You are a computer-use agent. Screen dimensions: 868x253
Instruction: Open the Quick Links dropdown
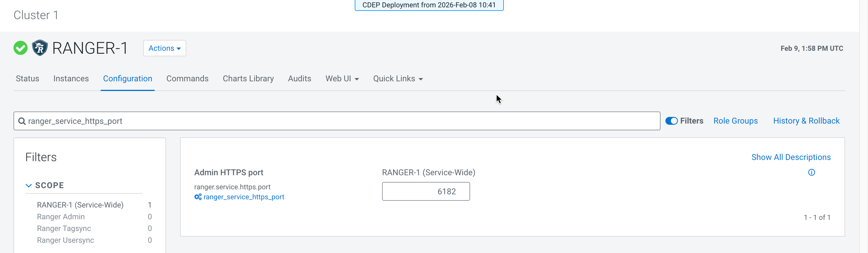[x=398, y=78]
